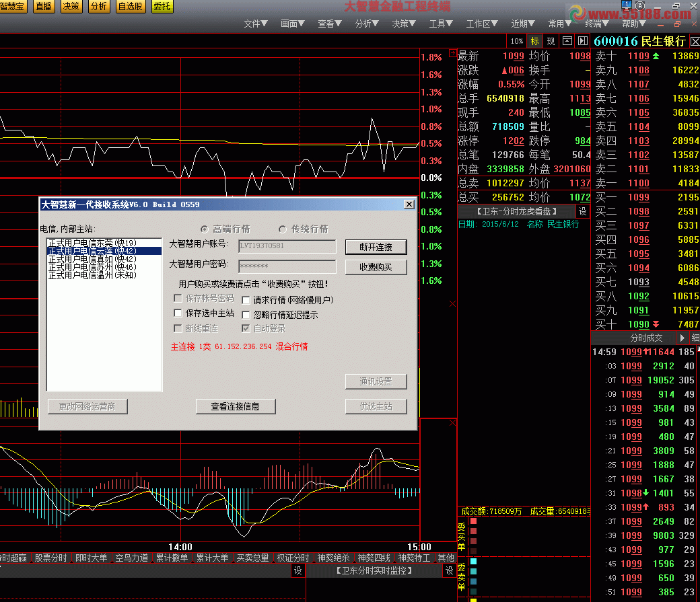
Task: Tick the 忽略行情延迟提示 checkbox
Action: (x=246, y=315)
